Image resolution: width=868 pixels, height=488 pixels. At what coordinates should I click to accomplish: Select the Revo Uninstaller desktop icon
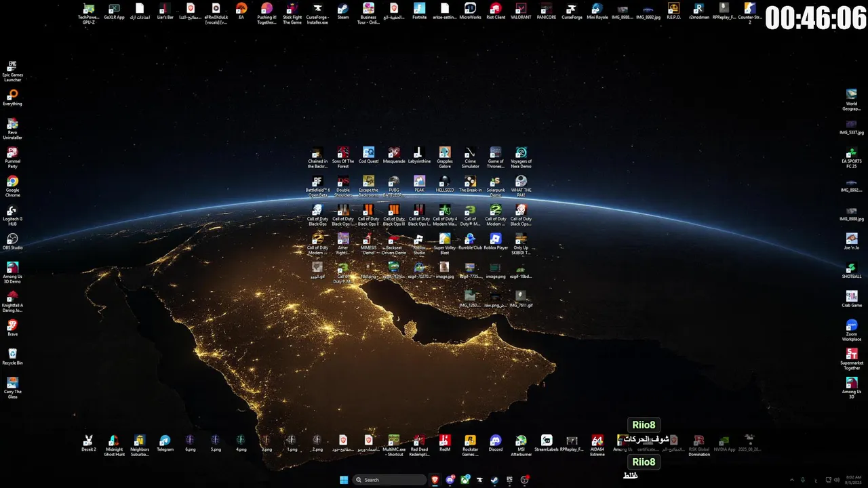[12, 129]
